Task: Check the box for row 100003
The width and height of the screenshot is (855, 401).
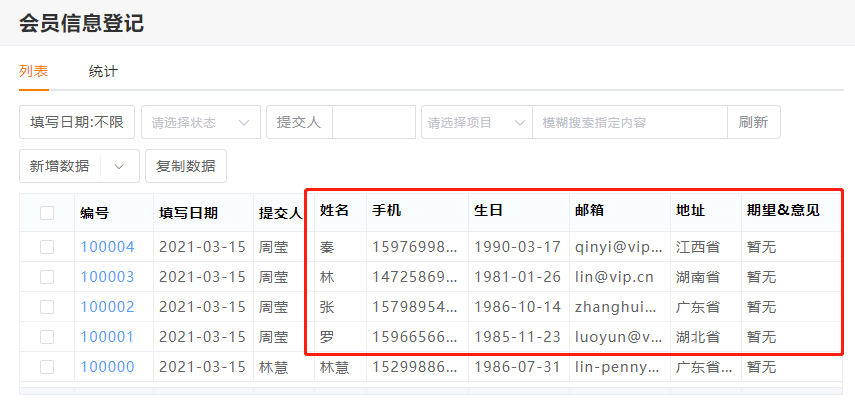Action: (47, 277)
